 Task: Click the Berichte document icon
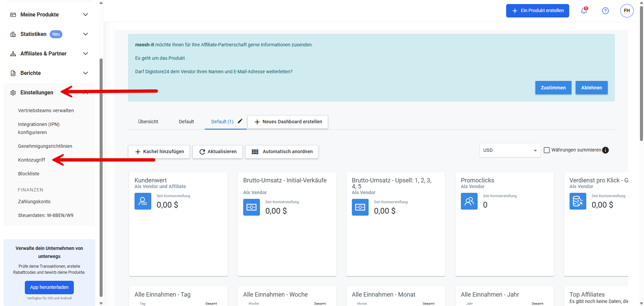coord(13,73)
